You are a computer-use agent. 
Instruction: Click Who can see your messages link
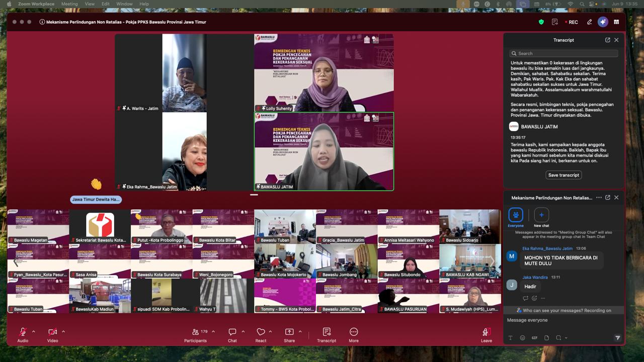[x=563, y=310]
